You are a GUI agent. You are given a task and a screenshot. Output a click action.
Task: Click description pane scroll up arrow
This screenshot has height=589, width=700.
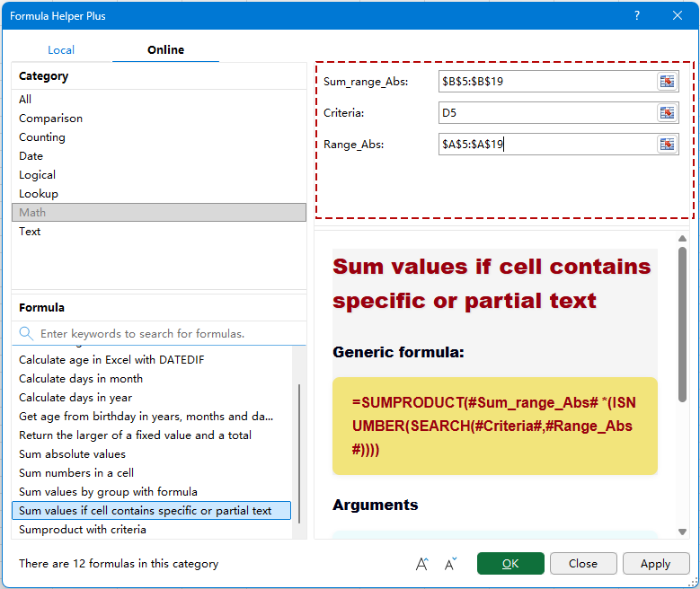[682, 238]
